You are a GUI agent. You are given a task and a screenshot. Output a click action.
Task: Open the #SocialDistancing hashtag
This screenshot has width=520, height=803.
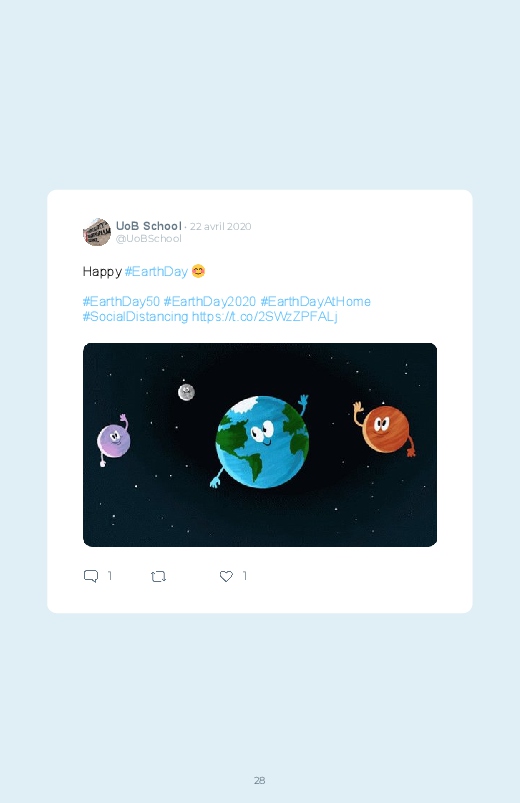(x=136, y=316)
